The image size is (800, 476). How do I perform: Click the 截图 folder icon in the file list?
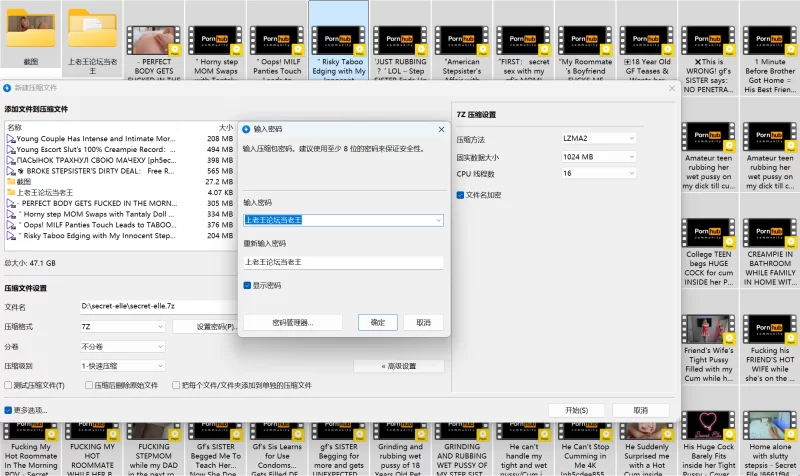[x=11, y=182]
